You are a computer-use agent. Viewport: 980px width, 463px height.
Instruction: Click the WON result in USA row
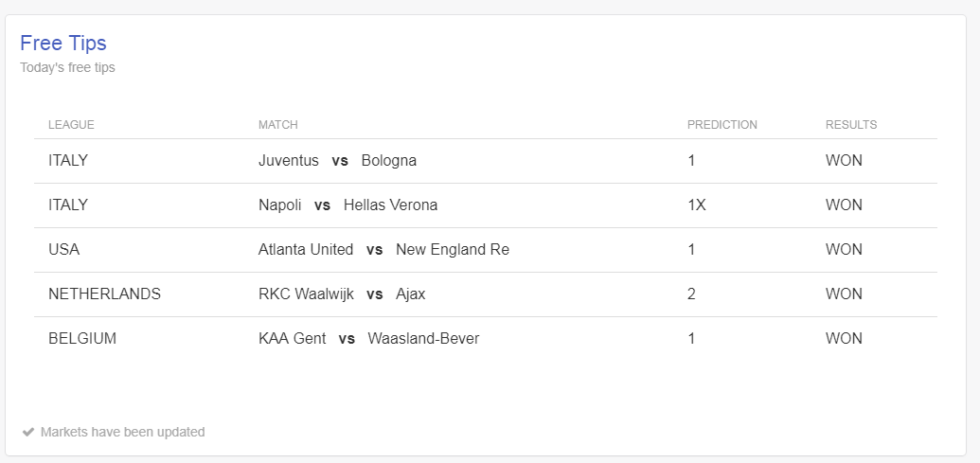843,249
